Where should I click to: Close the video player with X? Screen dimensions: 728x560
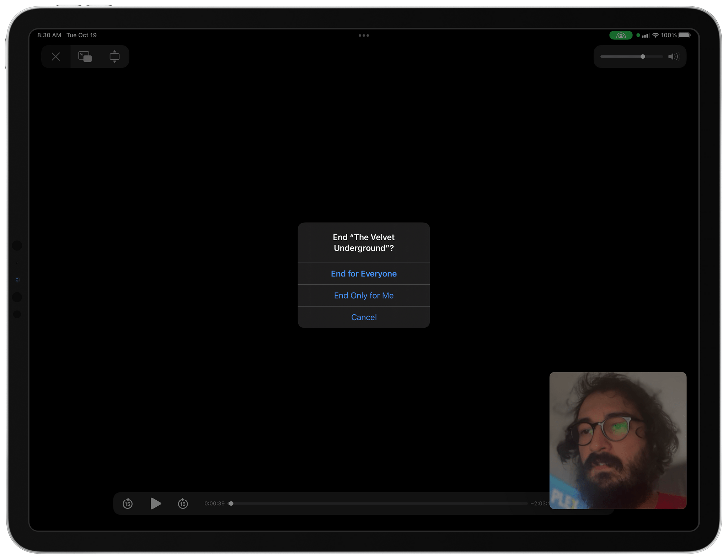point(56,56)
